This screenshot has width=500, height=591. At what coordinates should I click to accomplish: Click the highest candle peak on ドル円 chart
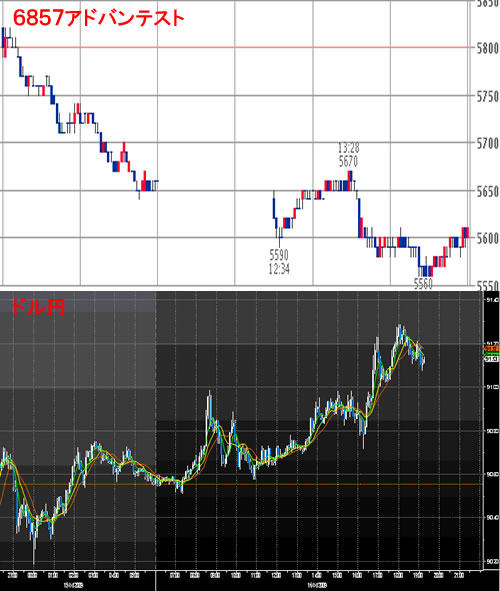tap(400, 326)
